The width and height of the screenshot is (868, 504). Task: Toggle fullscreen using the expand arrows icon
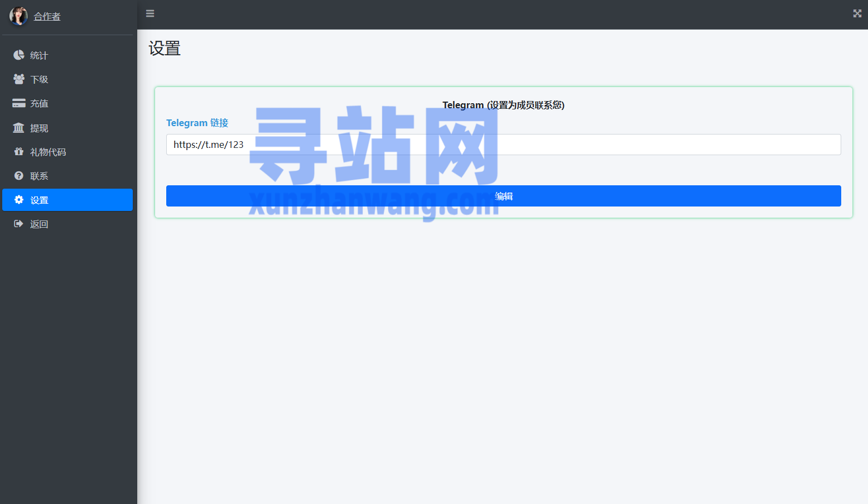coord(857,13)
